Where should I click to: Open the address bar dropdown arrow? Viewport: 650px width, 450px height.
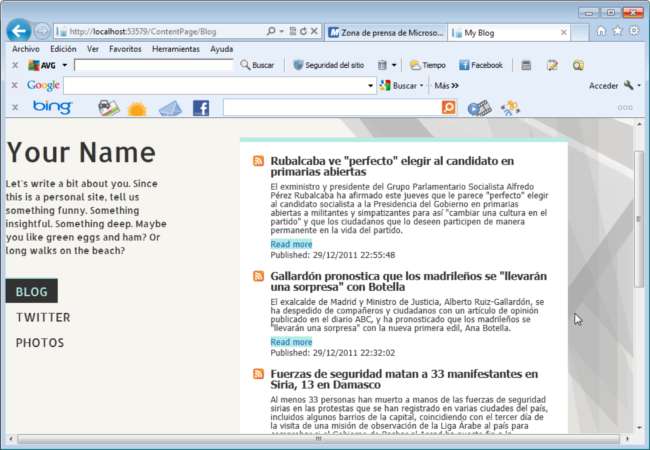tap(281, 31)
